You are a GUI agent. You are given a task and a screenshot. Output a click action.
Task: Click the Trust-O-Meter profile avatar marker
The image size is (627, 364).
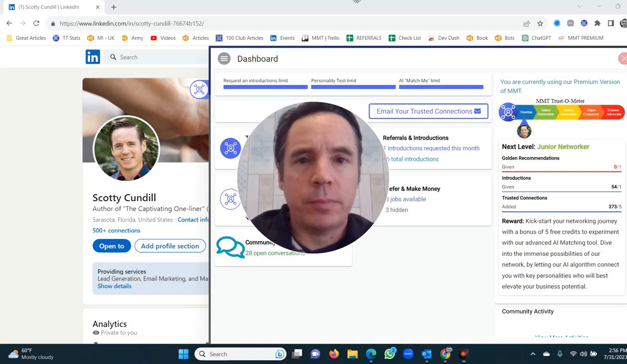click(x=524, y=131)
